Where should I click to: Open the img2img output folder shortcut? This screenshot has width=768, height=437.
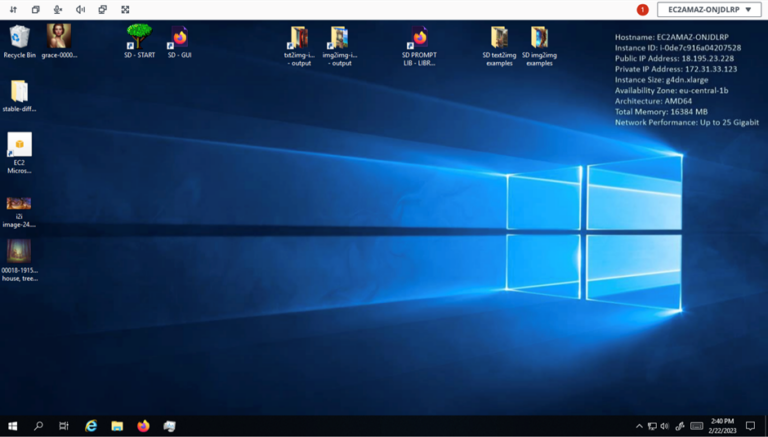point(338,38)
